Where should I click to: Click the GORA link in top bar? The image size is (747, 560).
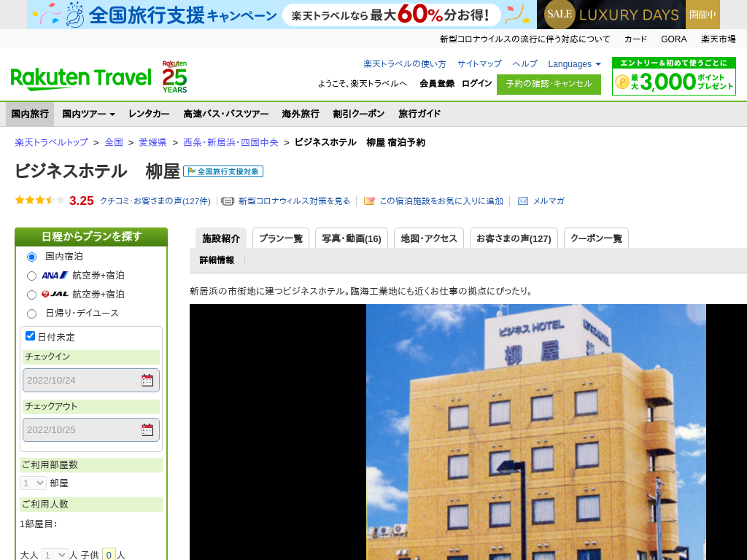click(673, 39)
